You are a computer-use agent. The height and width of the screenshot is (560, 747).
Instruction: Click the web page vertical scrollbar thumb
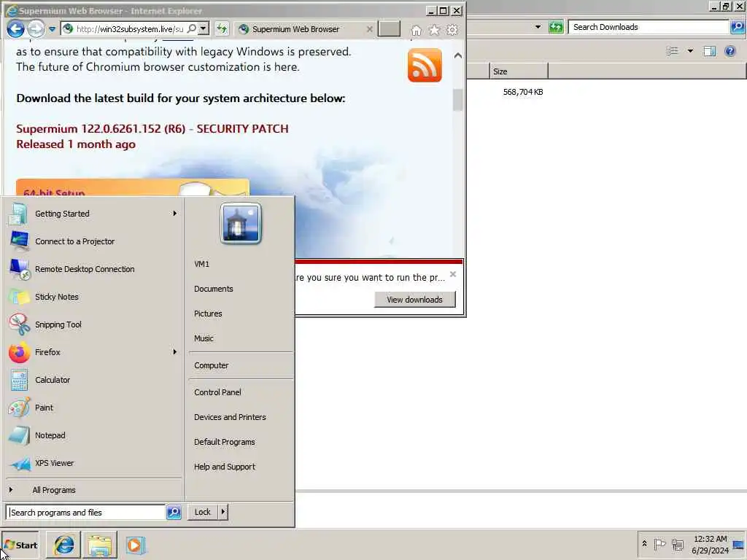pyautogui.click(x=458, y=100)
